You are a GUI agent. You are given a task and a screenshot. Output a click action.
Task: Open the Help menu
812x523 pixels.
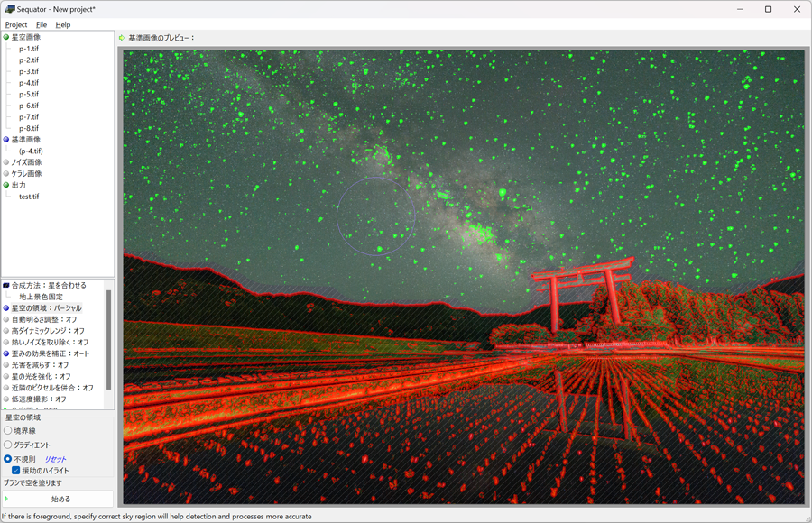tap(63, 24)
